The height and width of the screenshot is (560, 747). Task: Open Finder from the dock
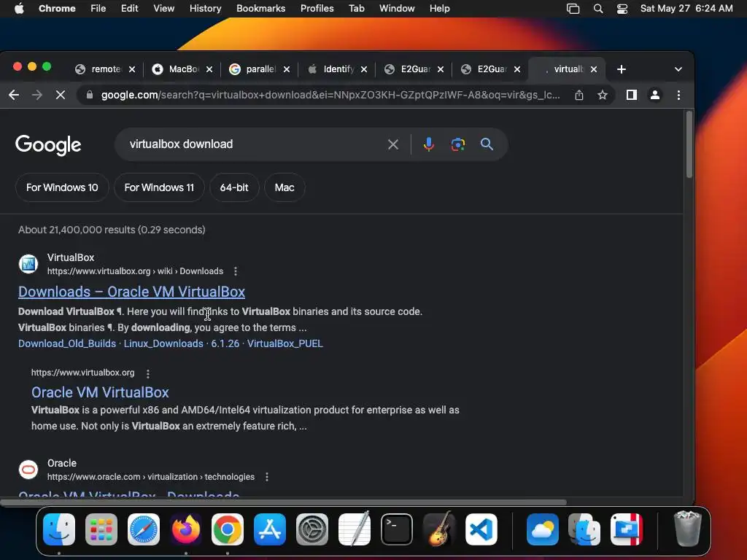tap(59, 529)
